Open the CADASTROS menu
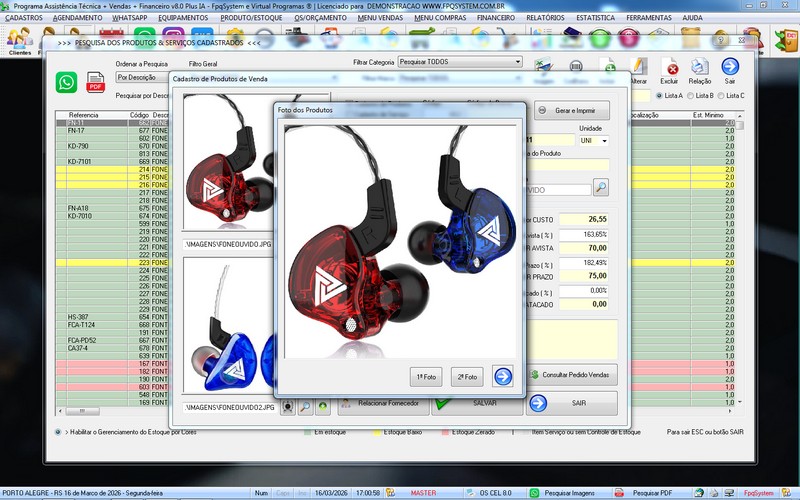The width and height of the screenshot is (800, 500). click(23, 18)
